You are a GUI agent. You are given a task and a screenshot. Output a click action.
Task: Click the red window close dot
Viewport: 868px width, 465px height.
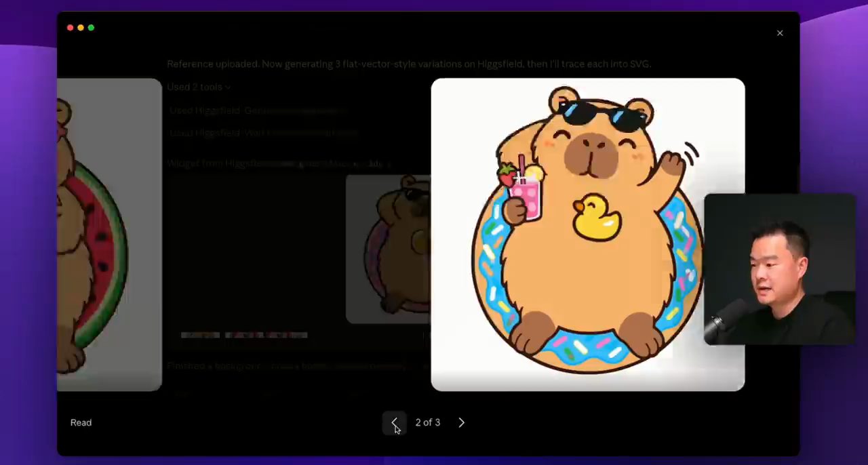70,28
